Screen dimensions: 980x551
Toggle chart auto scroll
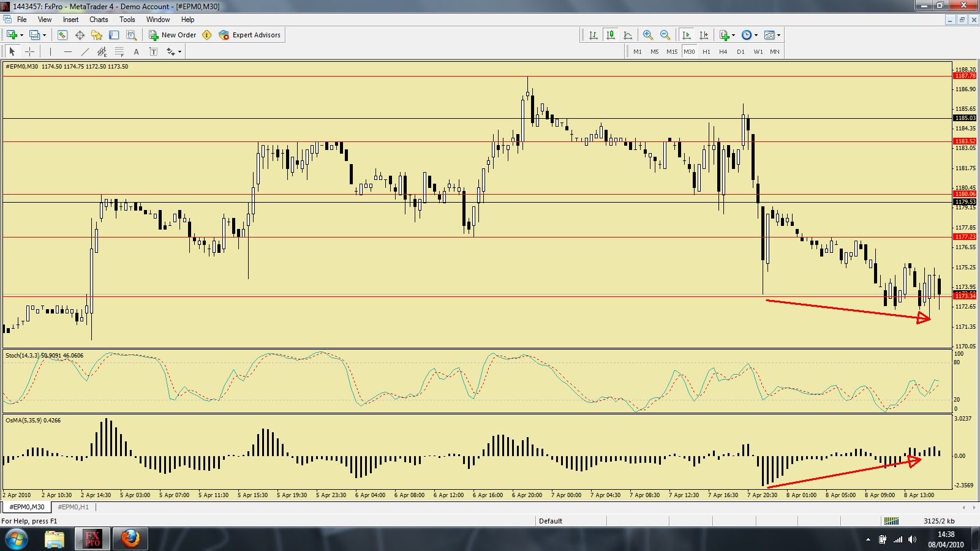[686, 35]
